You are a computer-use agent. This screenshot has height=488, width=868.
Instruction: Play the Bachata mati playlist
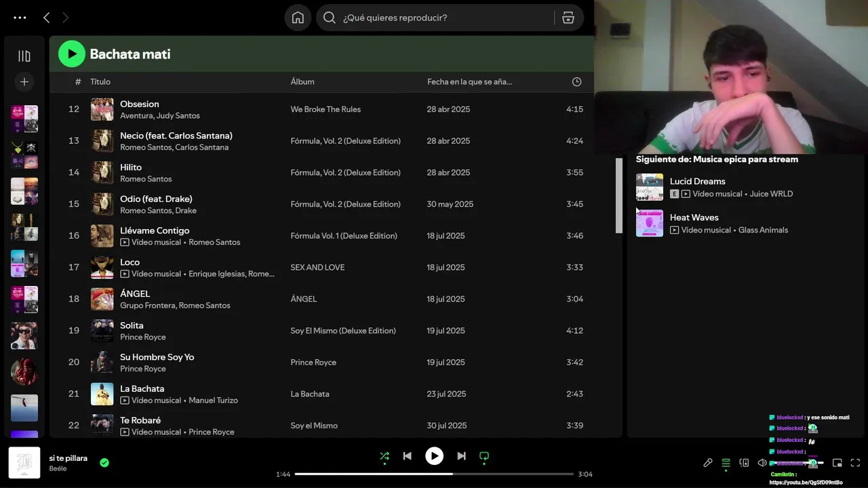tap(72, 54)
